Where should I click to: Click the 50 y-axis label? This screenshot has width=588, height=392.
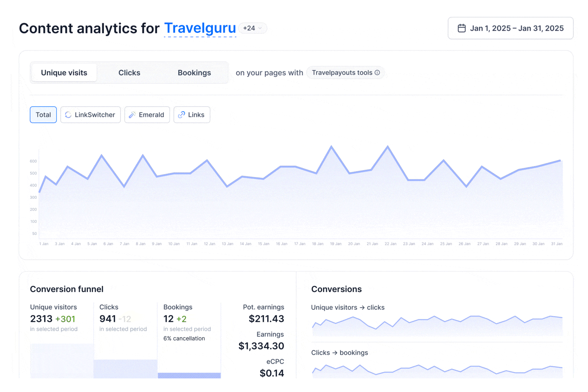(35, 234)
